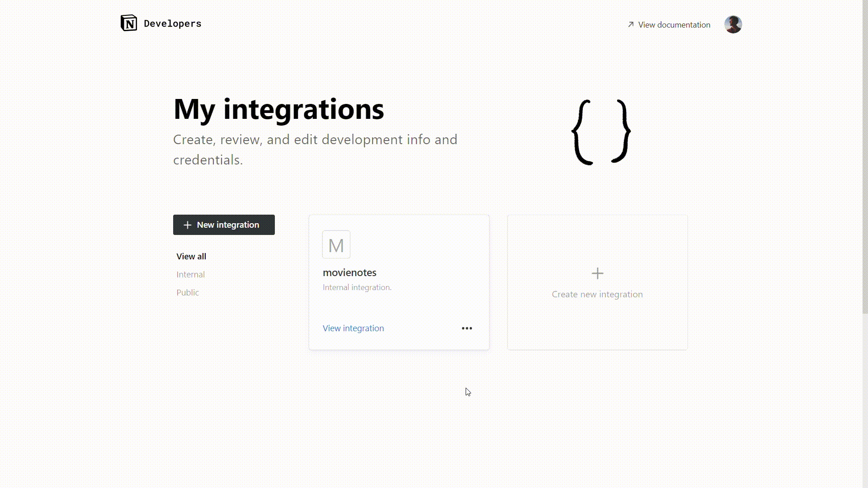Click the Create new integration label
868x488 pixels.
coord(597,294)
